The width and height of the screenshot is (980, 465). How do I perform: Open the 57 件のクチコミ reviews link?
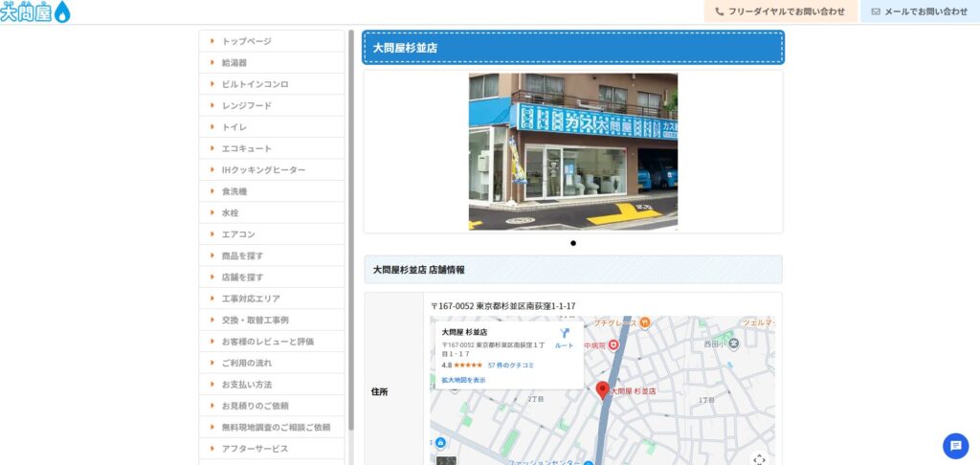[511, 365]
